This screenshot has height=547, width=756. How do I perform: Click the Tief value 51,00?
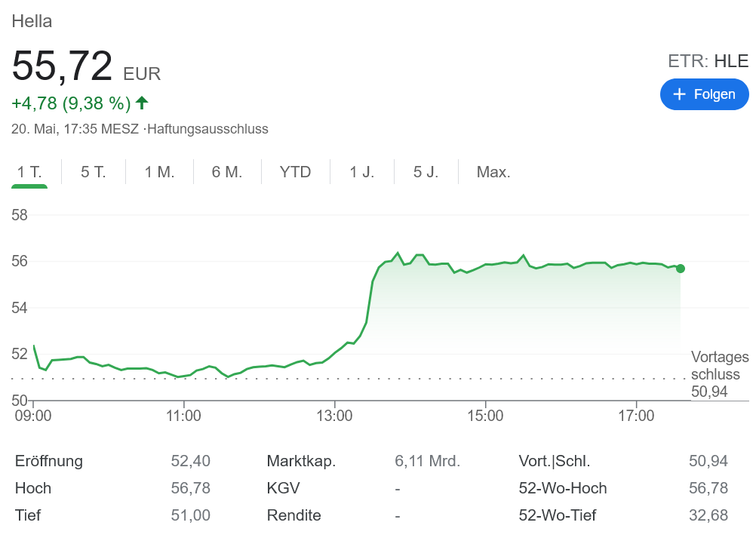(190, 515)
